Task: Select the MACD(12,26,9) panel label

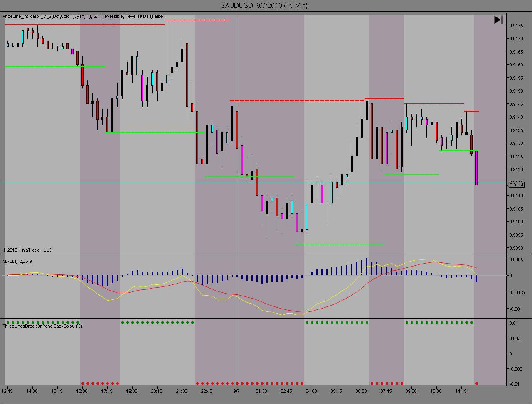Action: 18,261
